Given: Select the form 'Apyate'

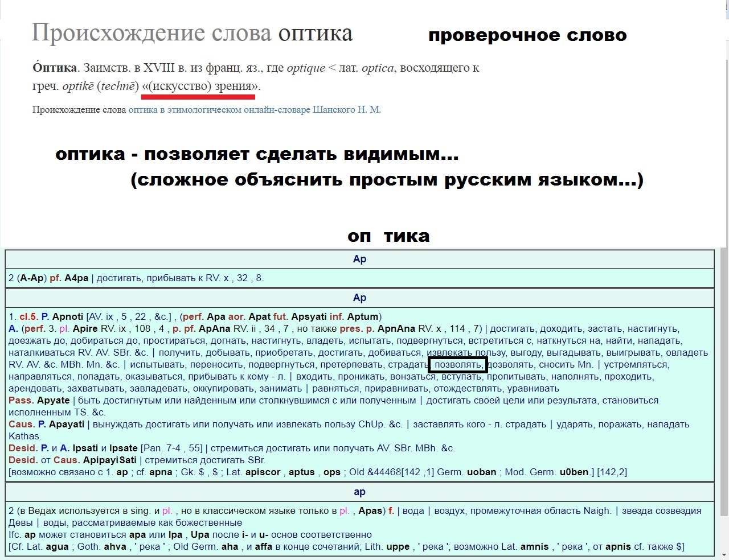Looking at the screenshot, I should (x=53, y=401).
